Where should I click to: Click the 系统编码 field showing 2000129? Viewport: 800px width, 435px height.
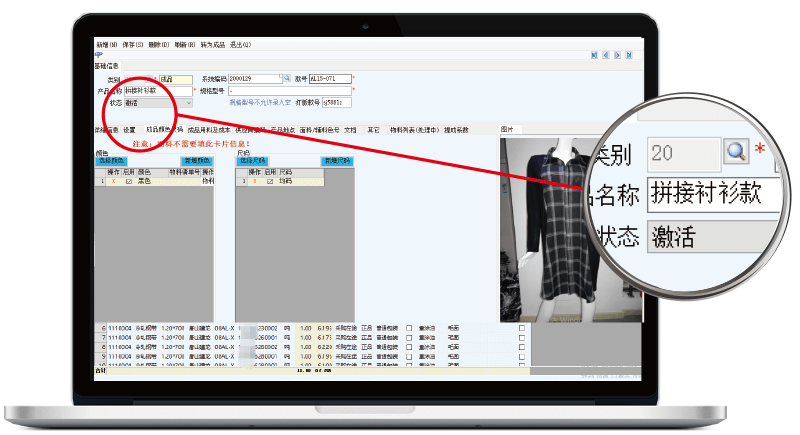coord(255,79)
